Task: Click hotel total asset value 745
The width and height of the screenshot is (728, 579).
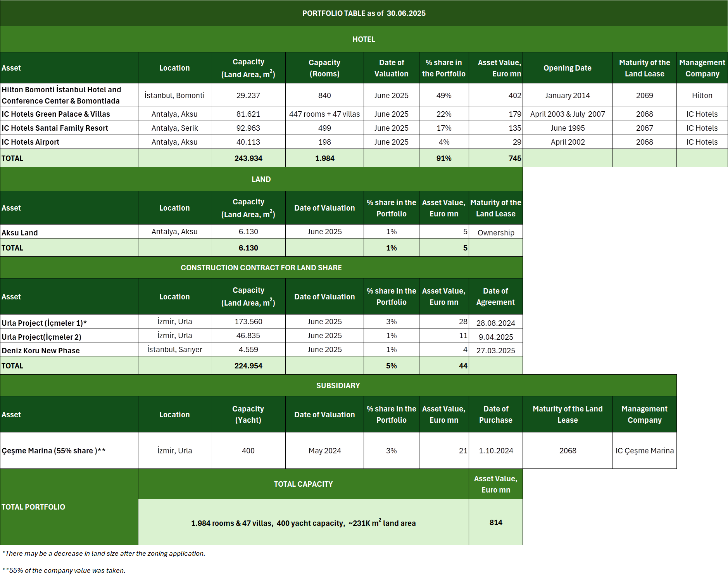Action: pyautogui.click(x=496, y=158)
